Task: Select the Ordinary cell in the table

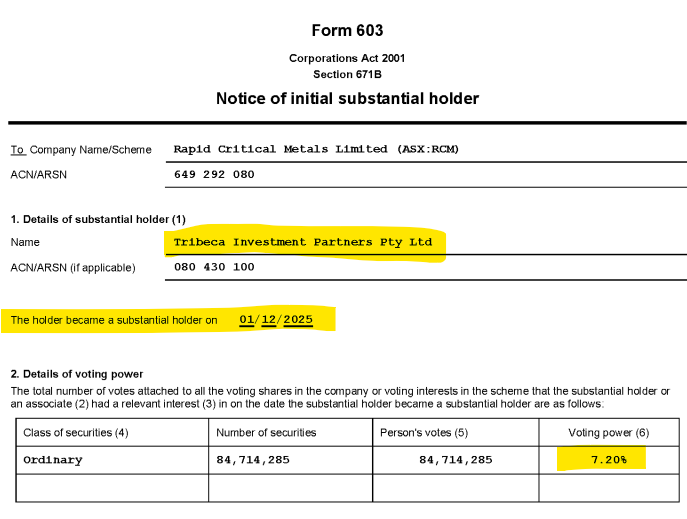Action: point(53,460)
